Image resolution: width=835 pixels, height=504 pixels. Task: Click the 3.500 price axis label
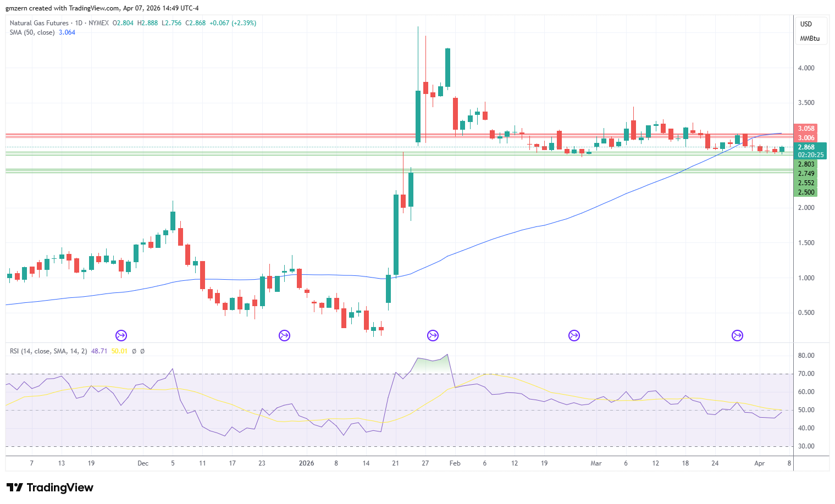click(806, 103)
